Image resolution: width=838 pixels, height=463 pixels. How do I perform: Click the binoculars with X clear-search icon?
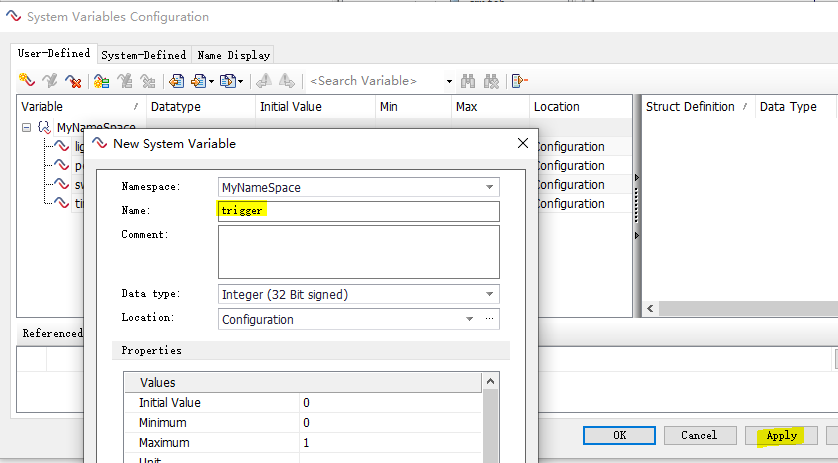click(491, 81)
